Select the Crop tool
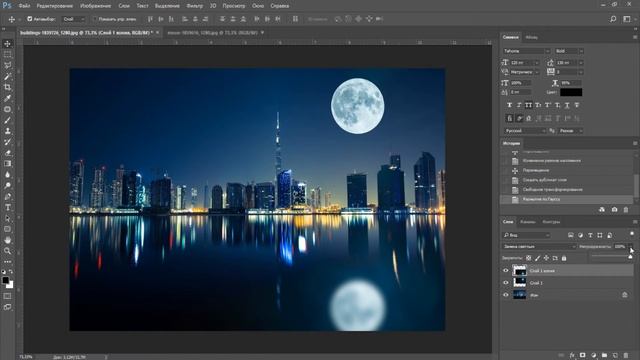 point(7,87)
